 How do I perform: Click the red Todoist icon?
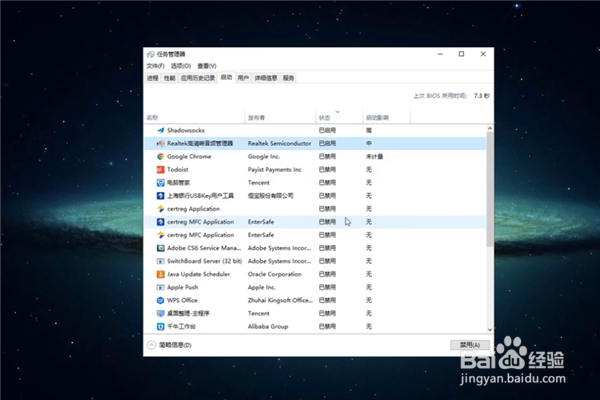(161, 170)
